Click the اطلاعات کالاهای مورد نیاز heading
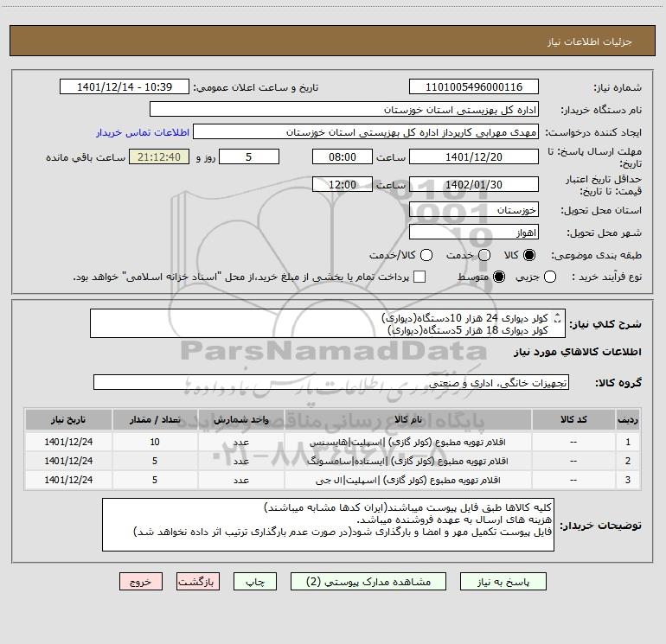Viewport: 666px width, 644px height. click(578, 352)
